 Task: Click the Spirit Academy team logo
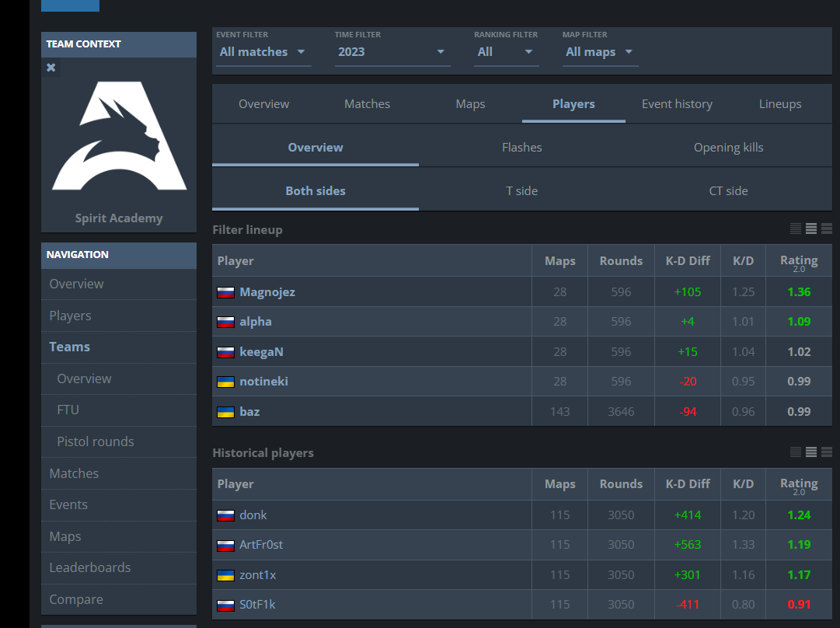pos(120,135)
